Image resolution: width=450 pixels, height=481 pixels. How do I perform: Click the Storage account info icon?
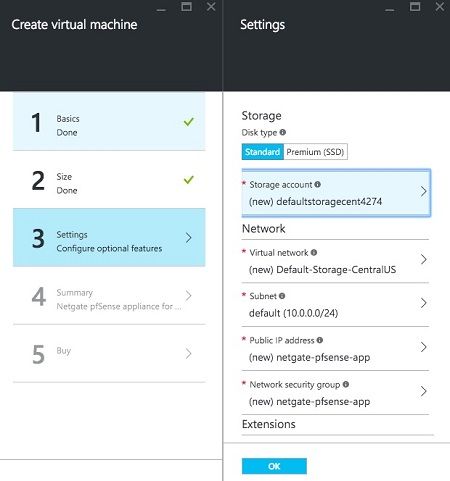tap(317, 184)
